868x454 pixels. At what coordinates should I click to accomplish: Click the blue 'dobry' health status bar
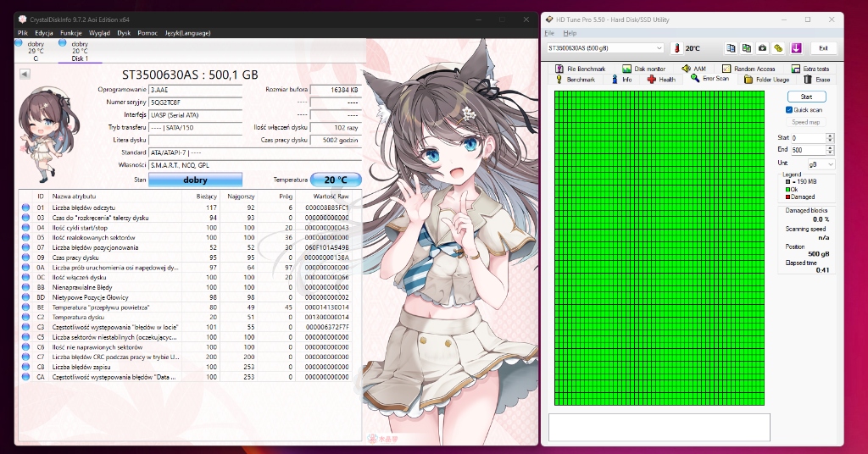pyautogui.click(x=196, y=180)
